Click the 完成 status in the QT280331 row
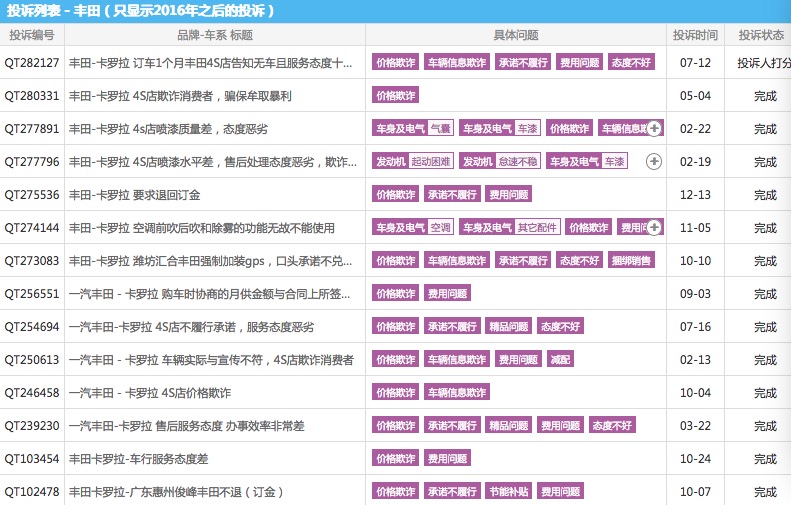791x505 pixels. click(765, 96)
